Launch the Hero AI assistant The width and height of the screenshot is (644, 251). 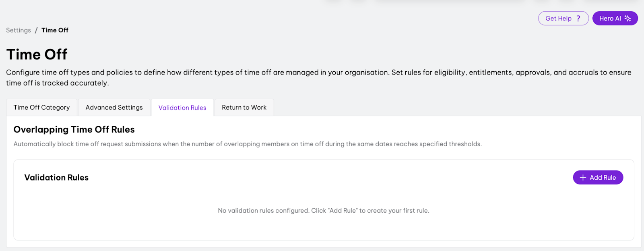coord(614,19)
